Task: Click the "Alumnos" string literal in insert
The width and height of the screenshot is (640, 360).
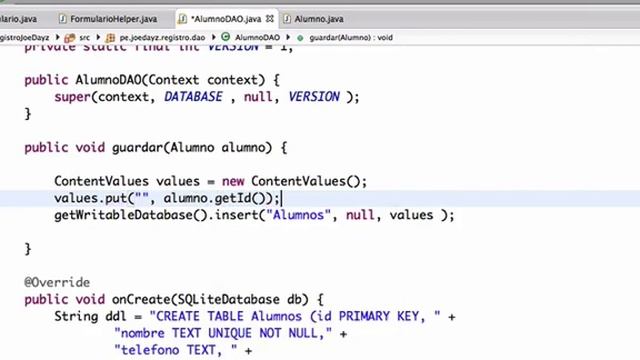Action: [298, 215]
